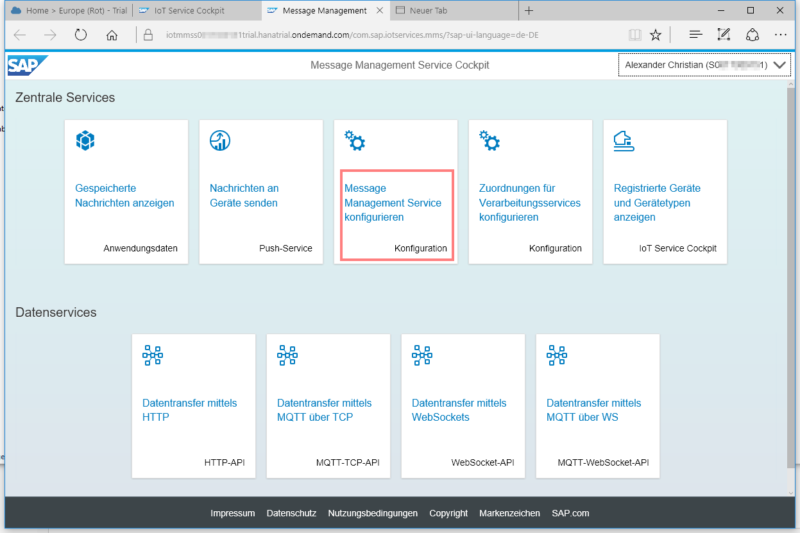Click network icon on MQTT über WS tile
Screen dimensions: 800x533
(557, 355)
